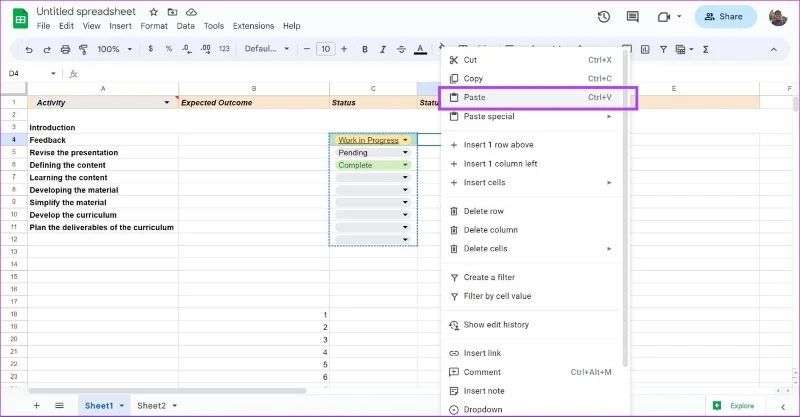Image resolution: width=800 pixels, height=417 pixels.
Task: Select Comment option in context menu
Action: tap(532, 372)
